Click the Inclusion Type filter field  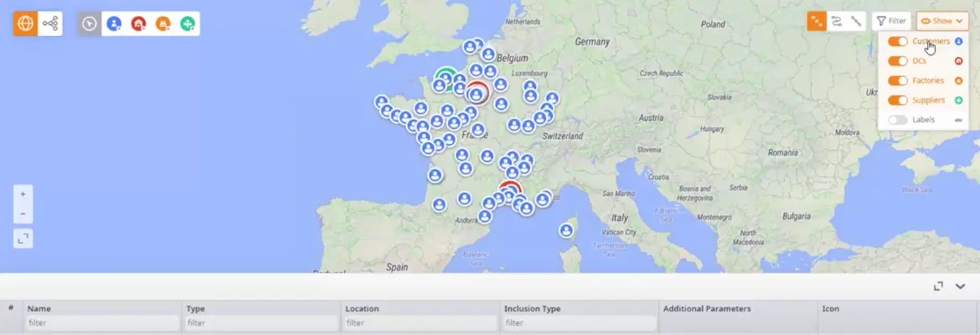click(x=580, y=323)
